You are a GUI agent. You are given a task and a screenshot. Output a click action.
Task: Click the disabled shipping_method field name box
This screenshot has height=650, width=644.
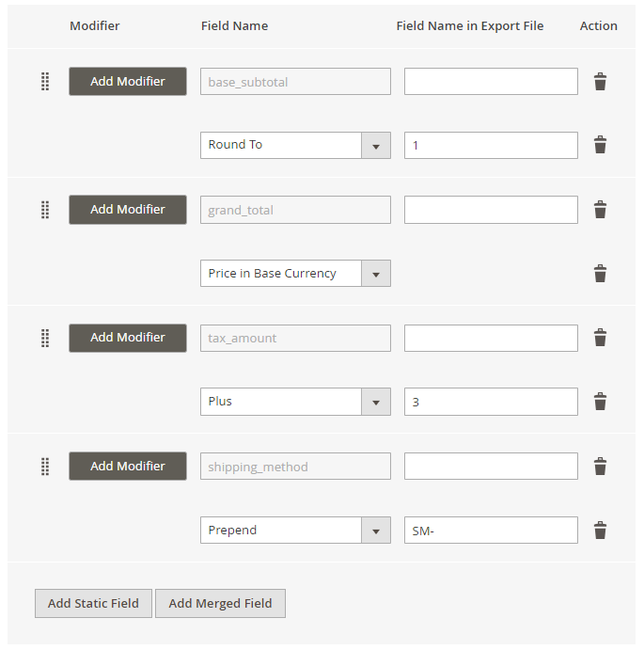point(295,466)
